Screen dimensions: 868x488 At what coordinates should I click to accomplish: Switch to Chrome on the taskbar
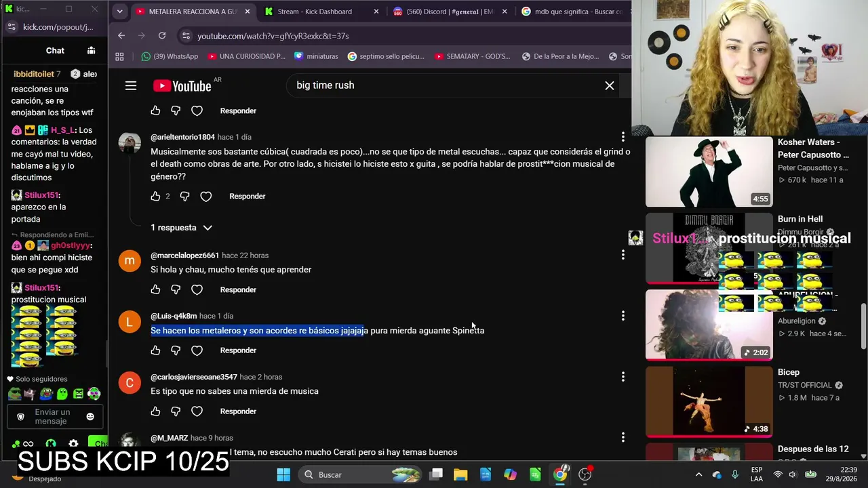coord(560,474)
